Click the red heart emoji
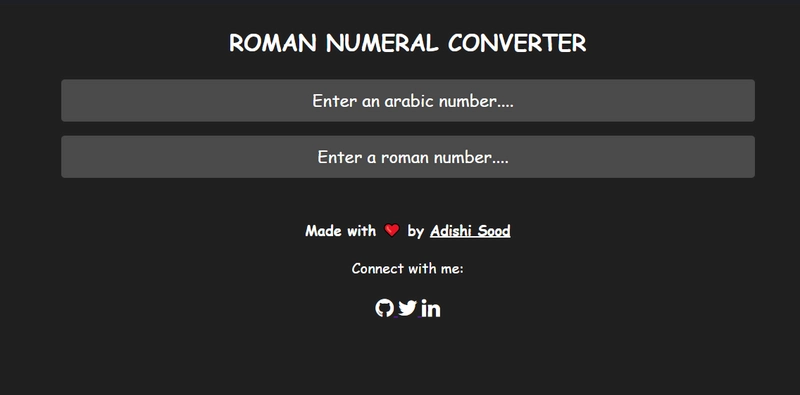The height and width of the screenshot is (395, 800). [x=391, y=231]
